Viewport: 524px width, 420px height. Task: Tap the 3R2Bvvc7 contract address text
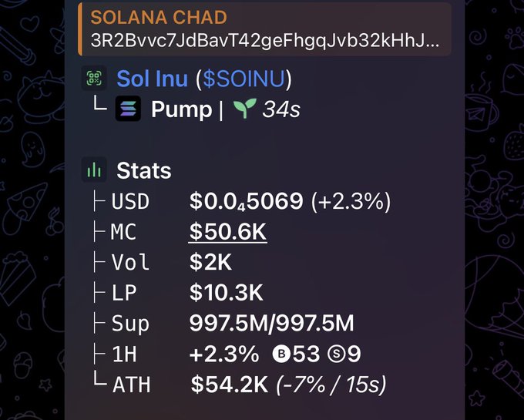[265, 41]
